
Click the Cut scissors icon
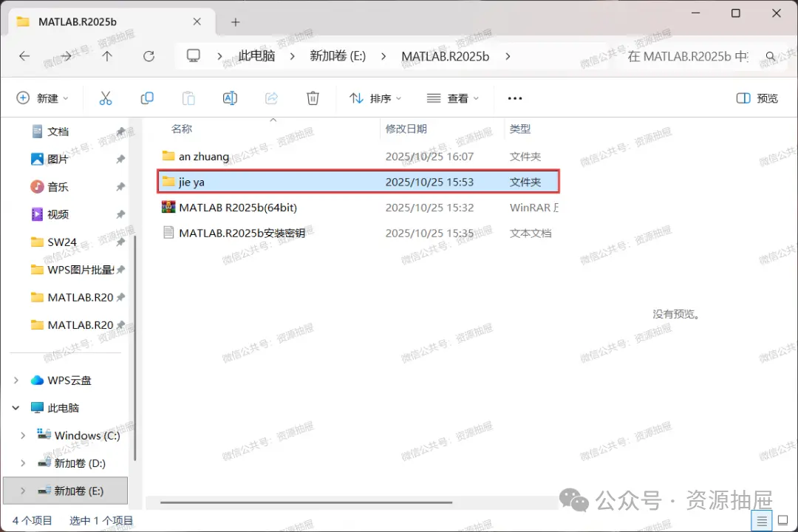click(x=106, y=98)
